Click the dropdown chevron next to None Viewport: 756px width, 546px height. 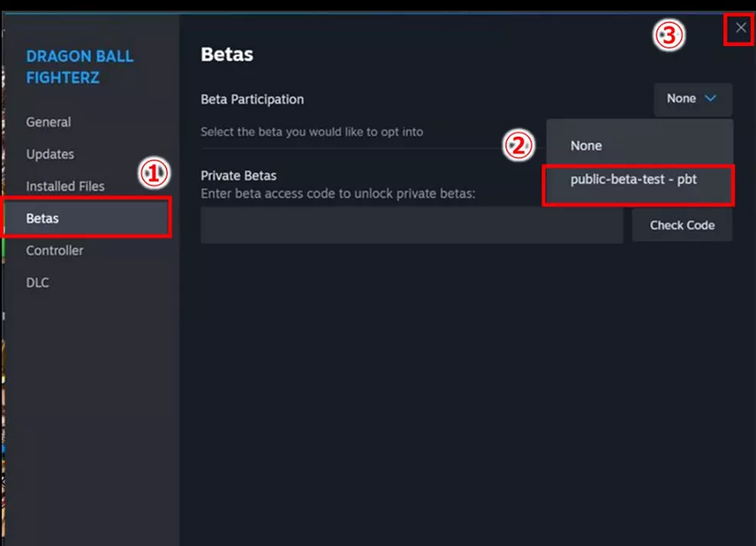pyautogui.click(x=711, y=98)
